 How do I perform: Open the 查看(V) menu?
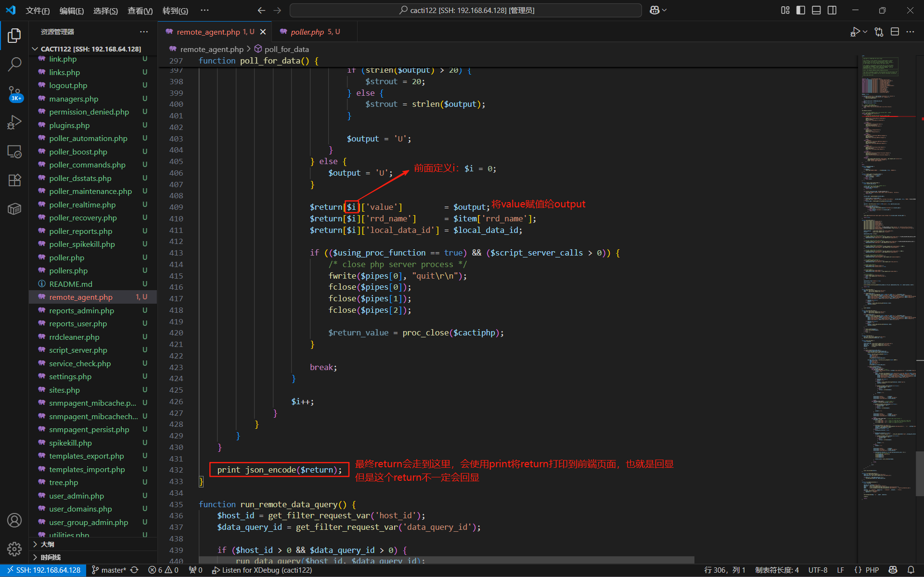pyautogui.click(x=140, y=11)
